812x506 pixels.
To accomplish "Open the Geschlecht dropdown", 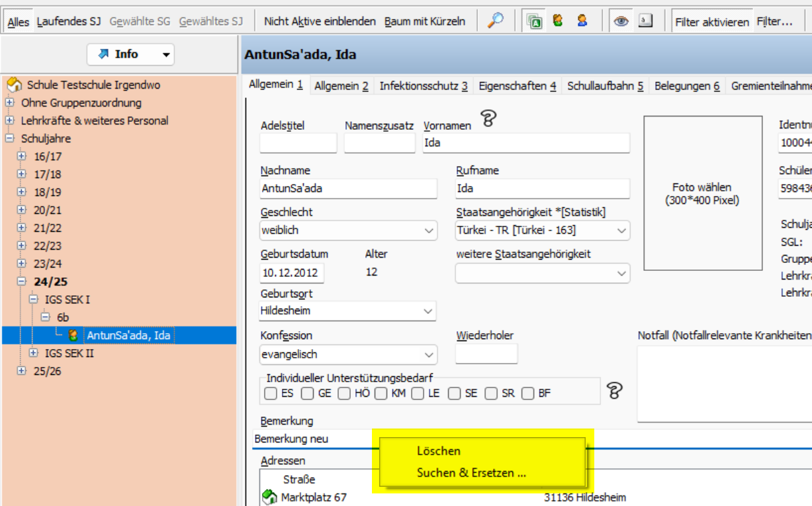I will coord(428,230).
